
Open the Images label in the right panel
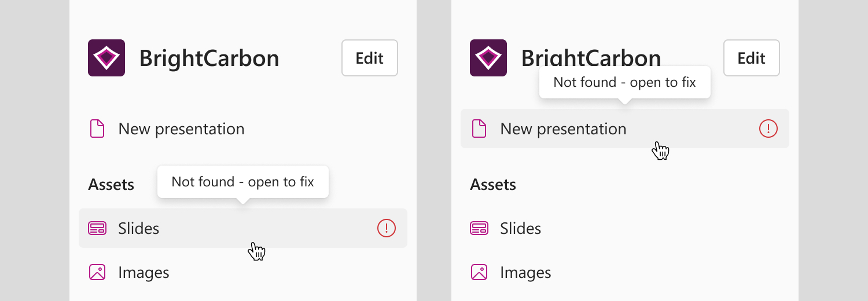[x=525, y=273]
